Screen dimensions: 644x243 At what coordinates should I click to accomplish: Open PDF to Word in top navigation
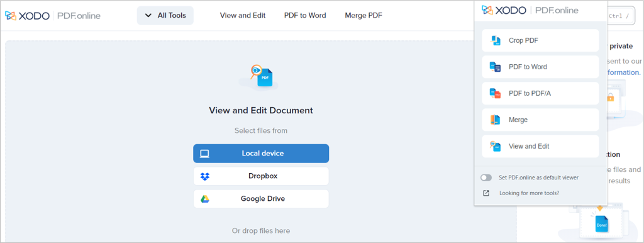(305, 16)
